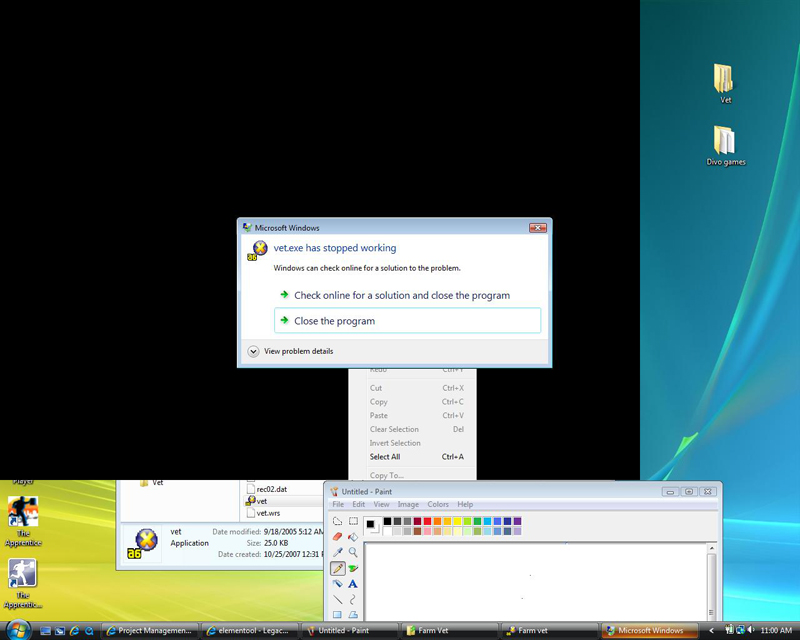Screen dimensions: 800x640
Task: Click Close the program option
Action: [x=407, y=321]
